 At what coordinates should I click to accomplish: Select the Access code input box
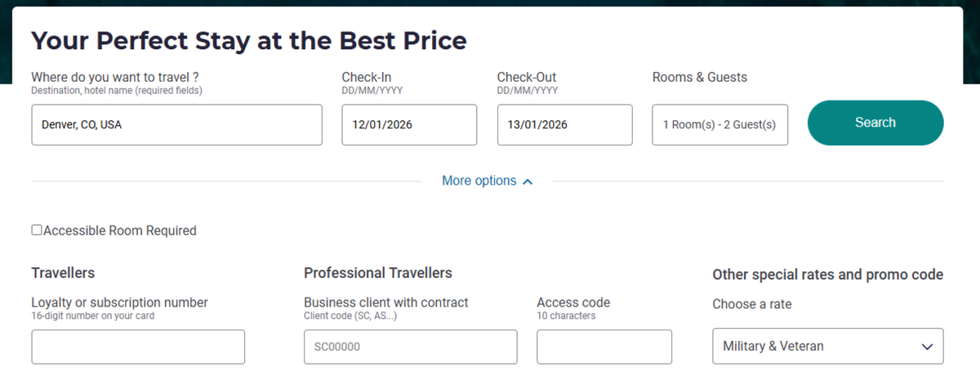604,347
